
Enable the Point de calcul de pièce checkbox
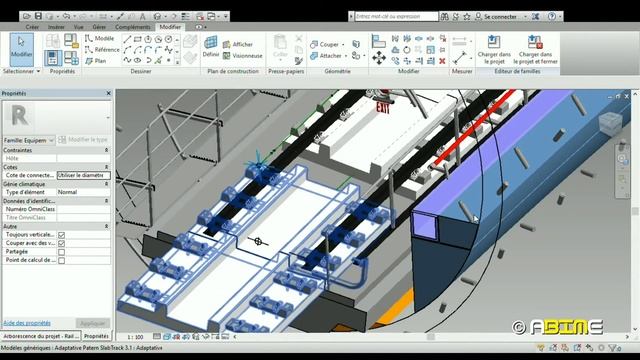coord(61,260)
